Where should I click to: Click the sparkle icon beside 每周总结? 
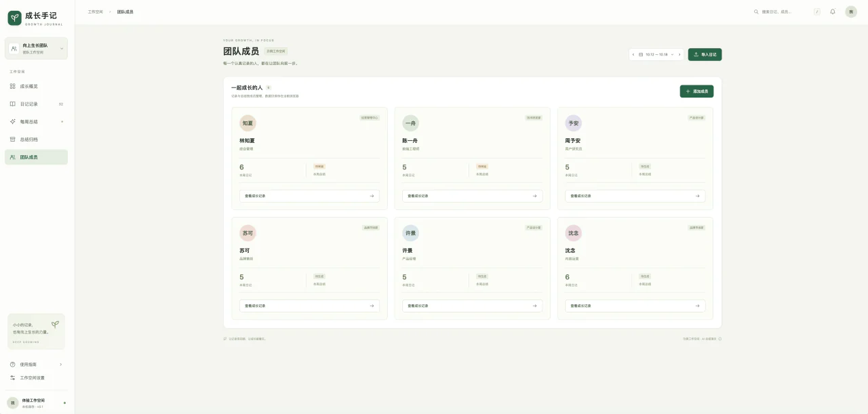pyautogui.click(x=13, y=121)
